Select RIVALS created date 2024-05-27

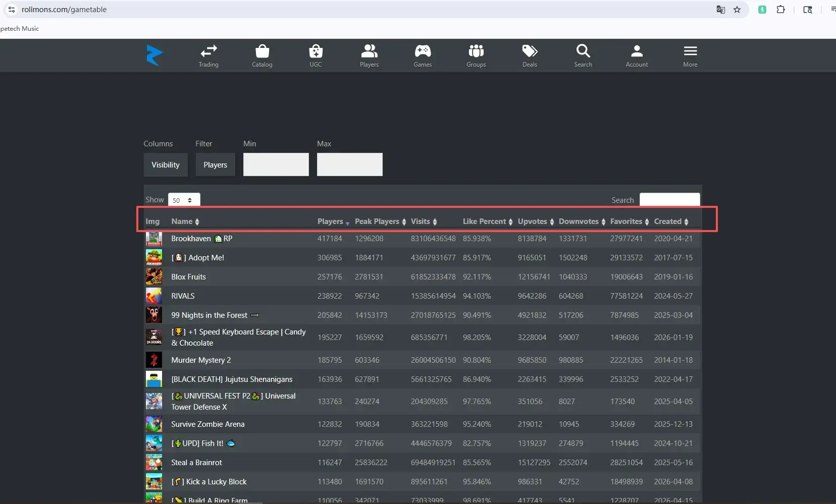673,296
